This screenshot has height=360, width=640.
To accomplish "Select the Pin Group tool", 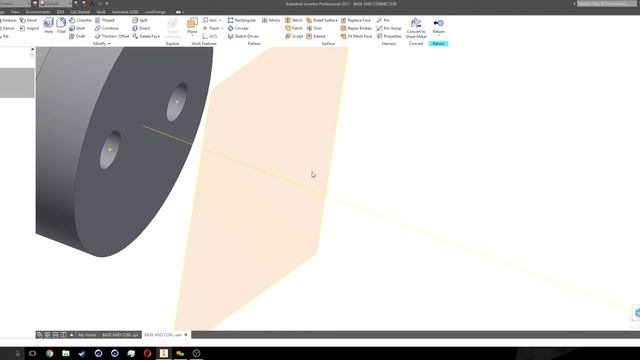I will tap(389, 28).
